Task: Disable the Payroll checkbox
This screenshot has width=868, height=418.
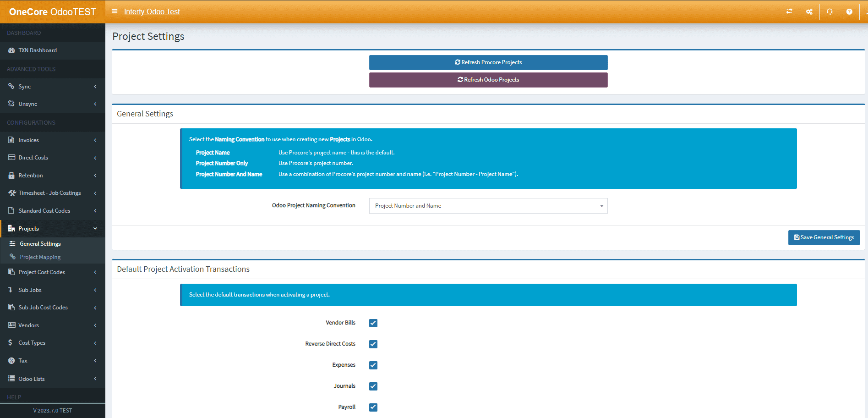Action: [373, 407]
